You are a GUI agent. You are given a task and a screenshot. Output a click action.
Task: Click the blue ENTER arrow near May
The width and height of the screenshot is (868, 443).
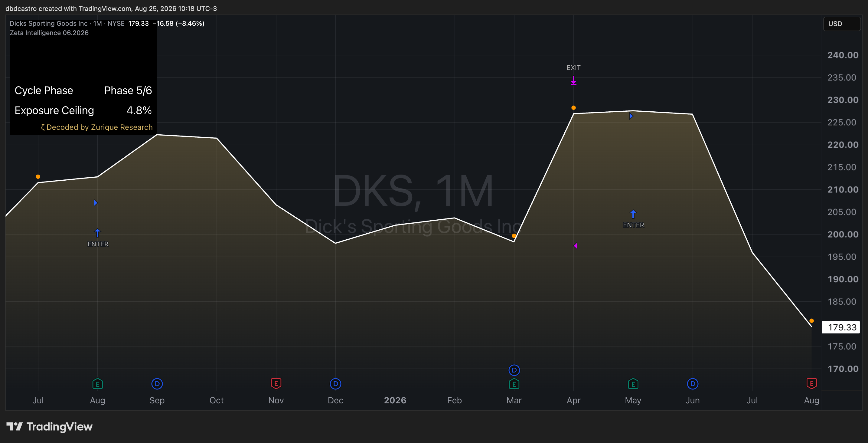coord(633,214)
